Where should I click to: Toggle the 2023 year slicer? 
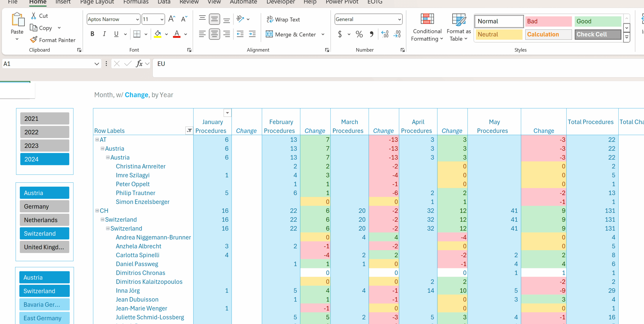click(45, 146)
